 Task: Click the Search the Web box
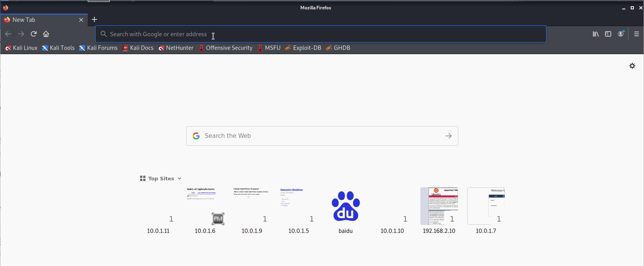coord(322,136)
